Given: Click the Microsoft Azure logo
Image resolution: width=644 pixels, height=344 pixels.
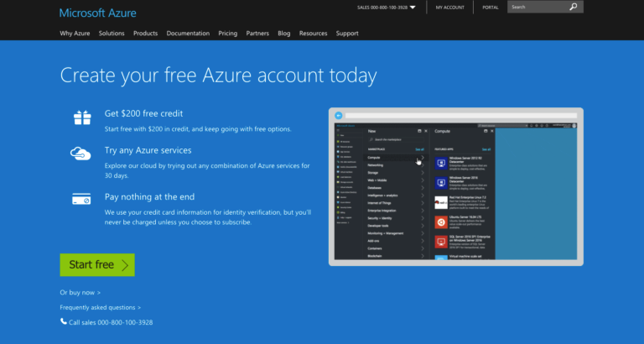Looking at the screenshot, I should click(98, 13).
